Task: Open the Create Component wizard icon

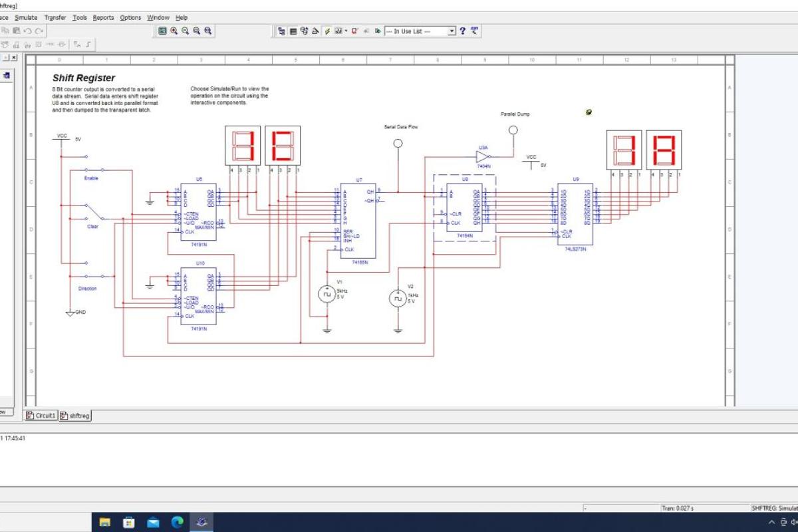Action: click(x=315, y=31)
